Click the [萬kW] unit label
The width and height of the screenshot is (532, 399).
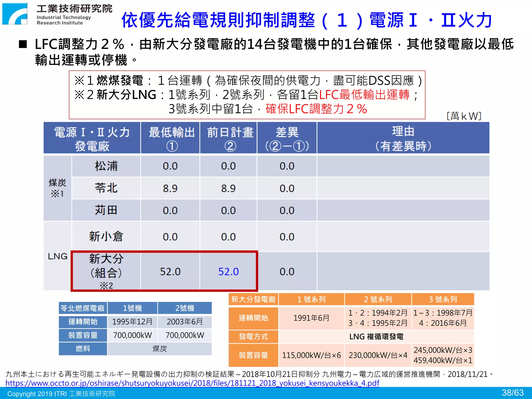tap(464, 116)
